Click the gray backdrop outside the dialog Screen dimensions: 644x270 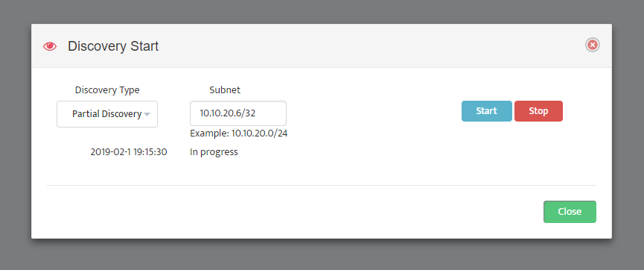pyautogui.click(x=322, y=255)
